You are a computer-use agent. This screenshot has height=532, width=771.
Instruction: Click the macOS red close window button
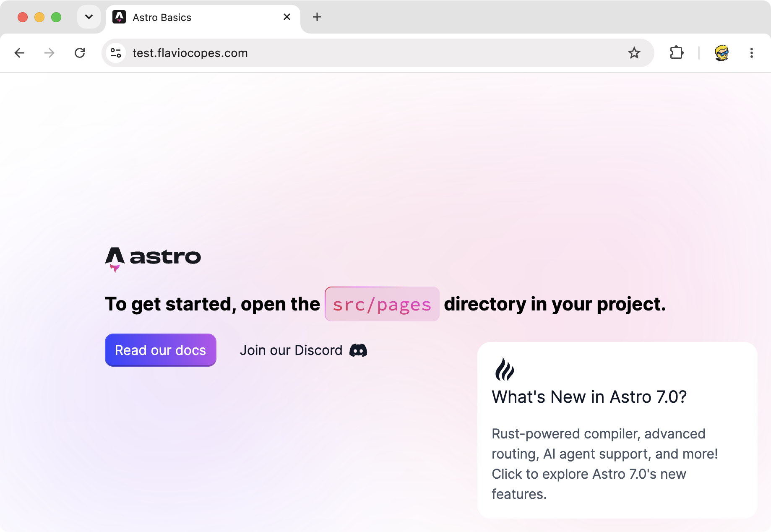point(23,17)
